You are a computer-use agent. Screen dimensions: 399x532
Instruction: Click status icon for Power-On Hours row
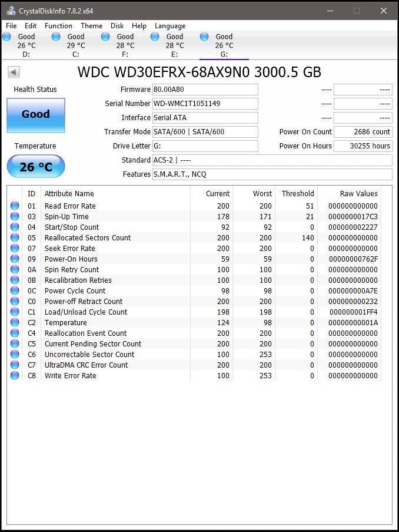point(15,259)
